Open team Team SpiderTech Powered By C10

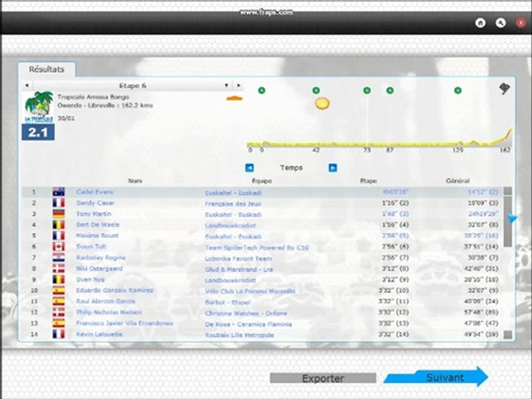pos(257,247)
